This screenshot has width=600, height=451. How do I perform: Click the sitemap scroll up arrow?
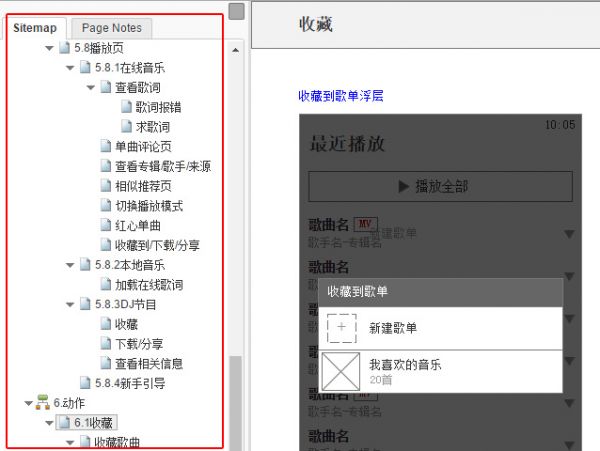point(235,48)
